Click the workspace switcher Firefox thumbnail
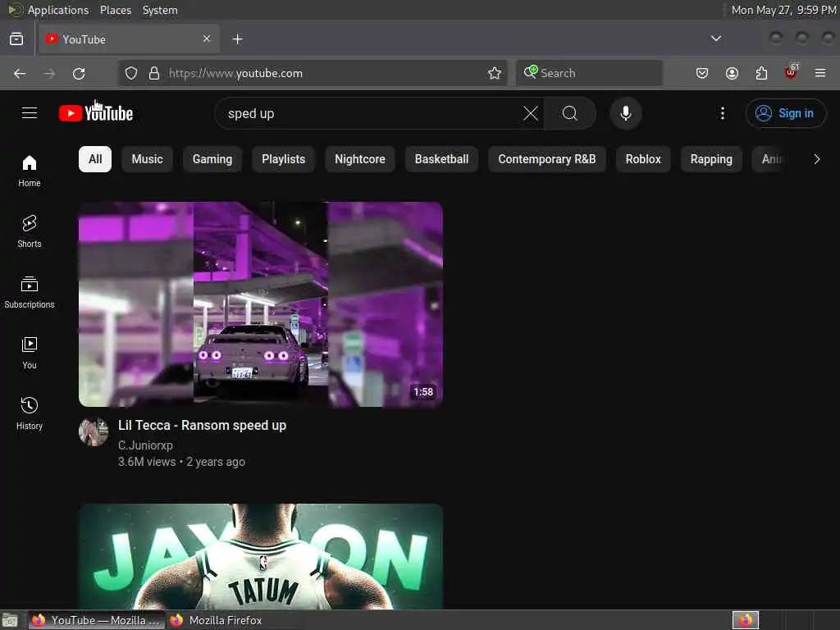The image size is (840, 630). point(745,620)
